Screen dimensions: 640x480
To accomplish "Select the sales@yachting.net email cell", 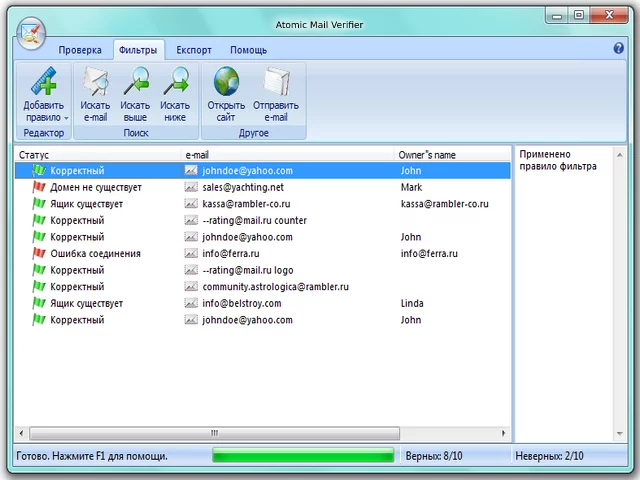I will tap(243, 187).
